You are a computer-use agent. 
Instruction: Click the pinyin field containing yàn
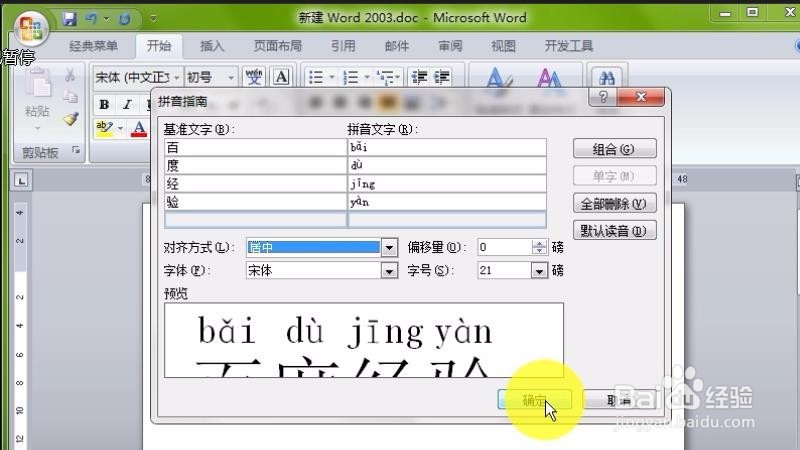(x=447, y=202)
